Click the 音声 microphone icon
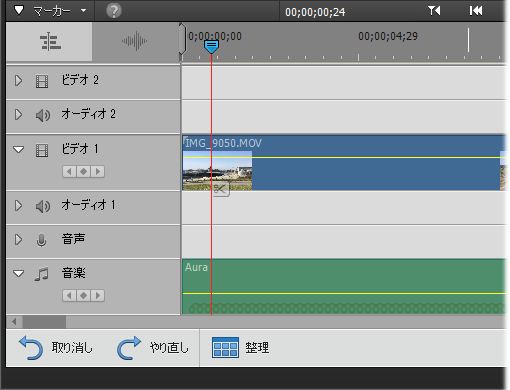The height and width of the screenshot is (390, 510). point(41,240)
